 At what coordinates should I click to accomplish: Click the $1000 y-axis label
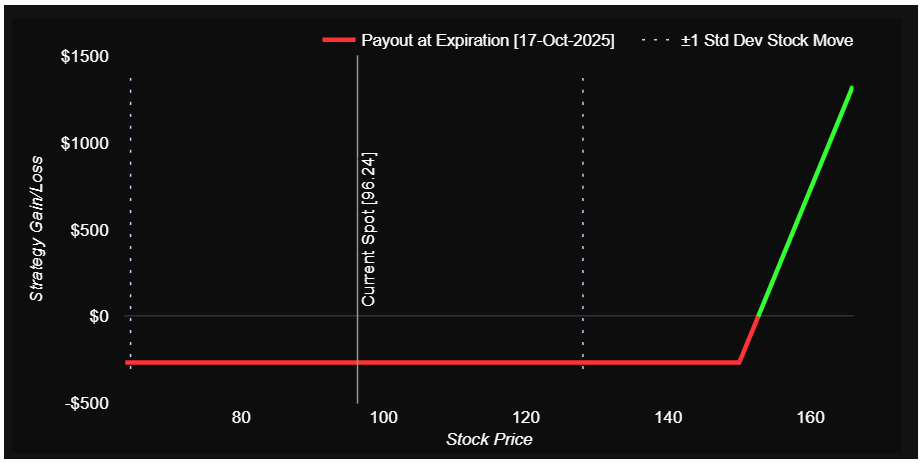pyautogui.click(x=83, y=143)
